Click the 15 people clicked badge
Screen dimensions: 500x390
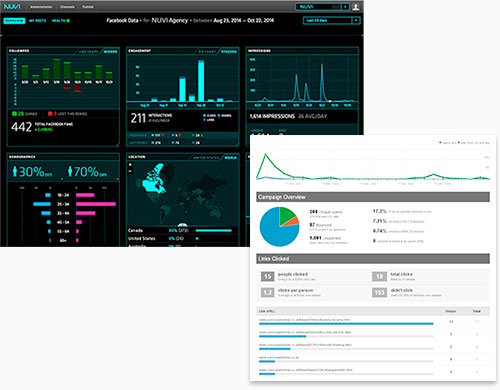tap(267, 276)
